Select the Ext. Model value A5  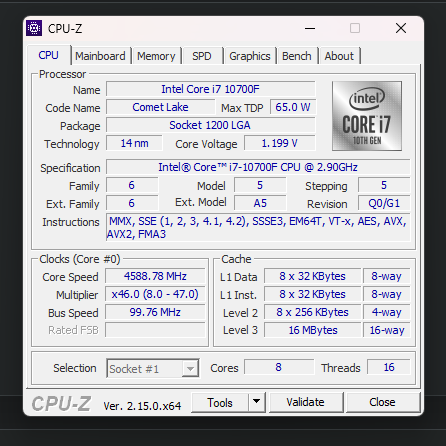tap(260, 203)
